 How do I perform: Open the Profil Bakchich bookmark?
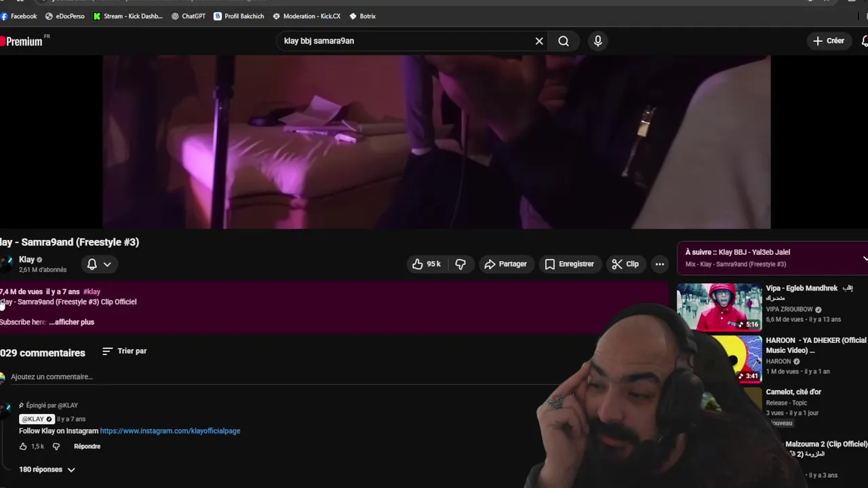[239, 16]
